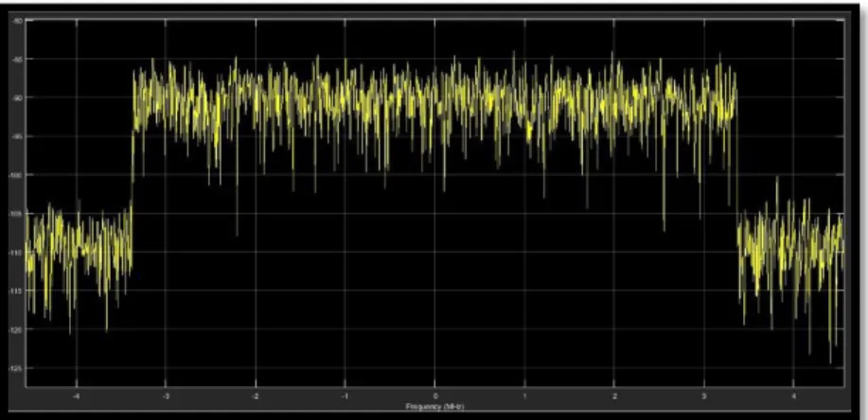
Task: Click the Frequency (MHz) x-axis label
Action: pyautogui.click(x=435, y=407)
